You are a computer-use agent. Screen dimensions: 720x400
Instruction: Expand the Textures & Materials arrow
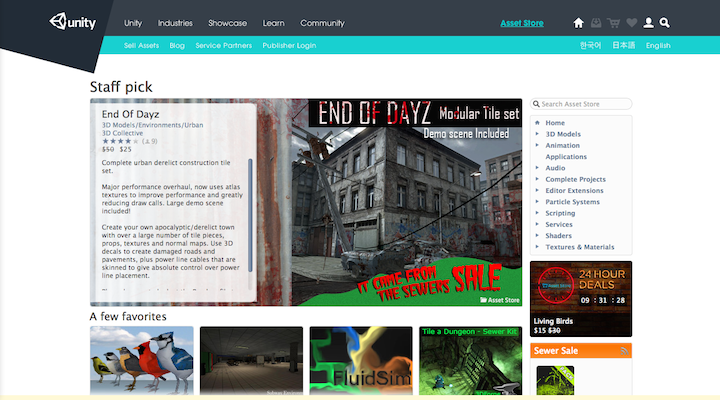[x=537, y=247]
